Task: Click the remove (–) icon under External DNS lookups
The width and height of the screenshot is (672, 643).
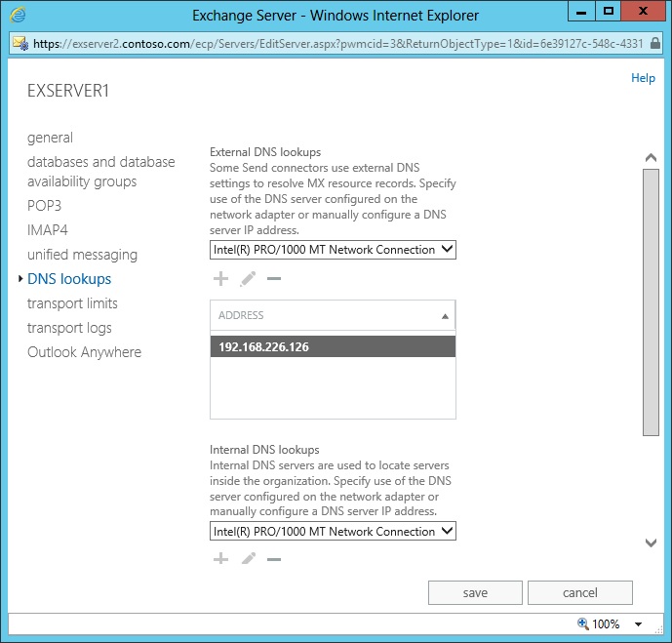Action: [274, 280]
